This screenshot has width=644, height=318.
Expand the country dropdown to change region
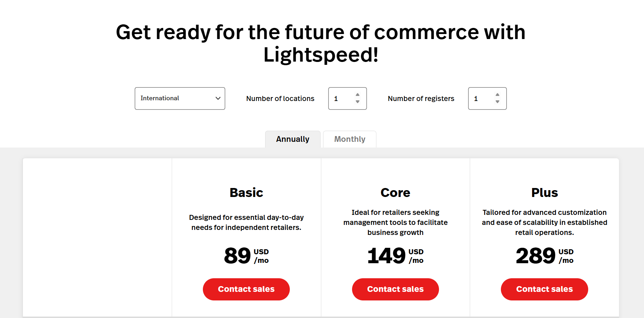180,98
